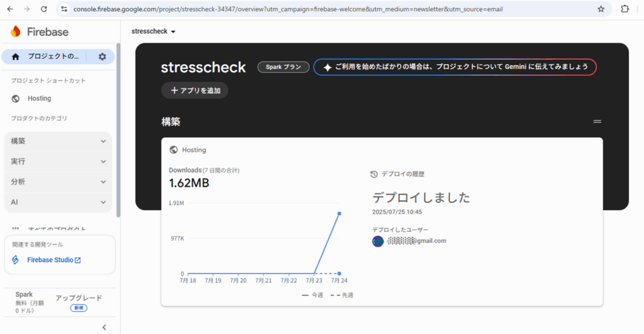
Task: Expand the 実行 category
Action: pos(58,162)
